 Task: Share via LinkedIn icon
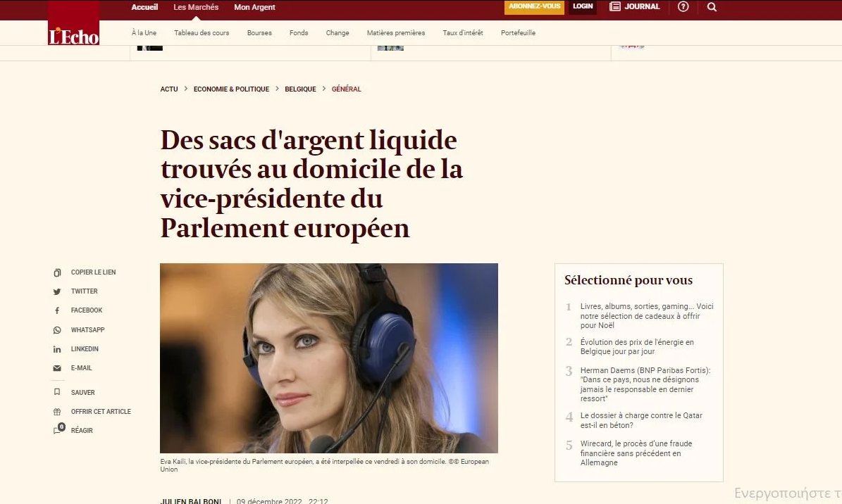tap(57, 349)
